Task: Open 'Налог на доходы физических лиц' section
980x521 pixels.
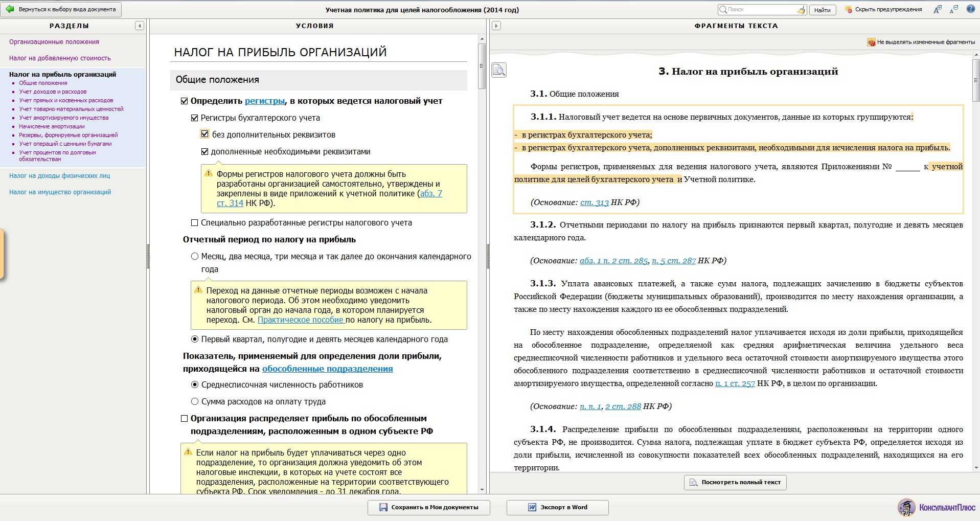Action: pyautogui.click(x=59, y=176)
